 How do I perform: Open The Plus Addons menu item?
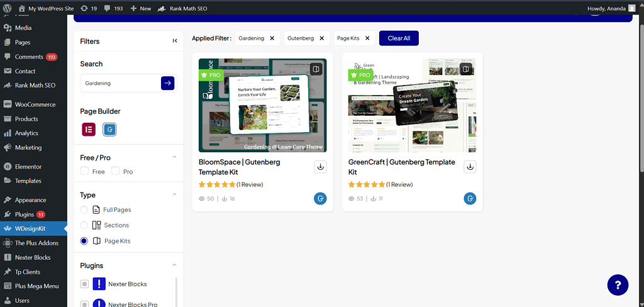click(36, 243)
